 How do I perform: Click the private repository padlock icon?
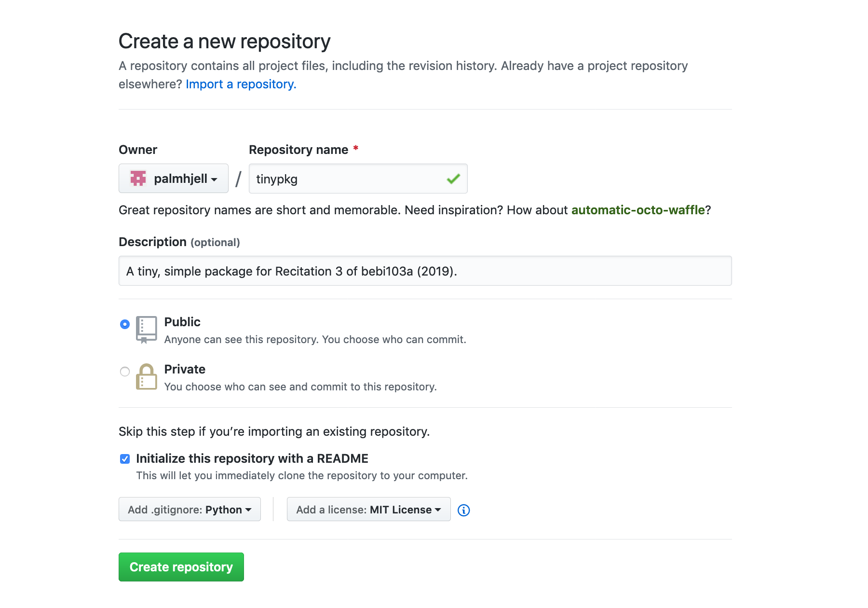tap(147, 376)
